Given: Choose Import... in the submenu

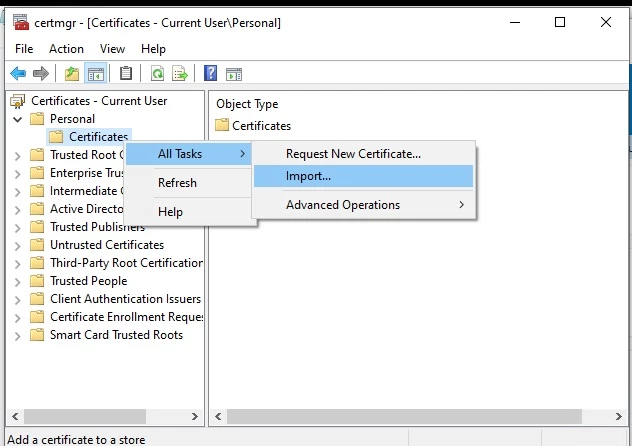Looking at the screenshot, I should click(364, 176).
